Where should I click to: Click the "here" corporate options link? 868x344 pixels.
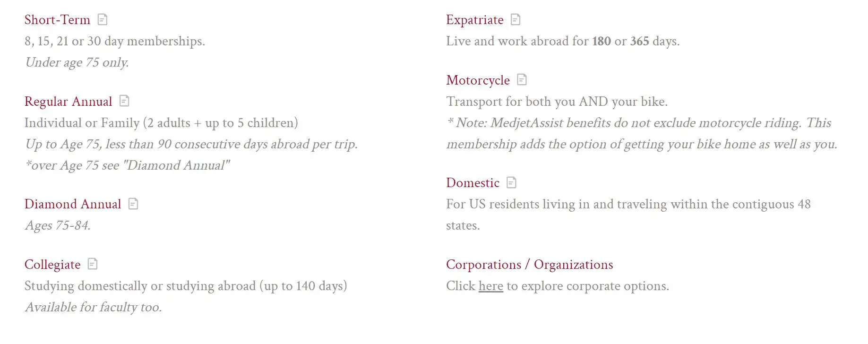(x=490, y=286)
